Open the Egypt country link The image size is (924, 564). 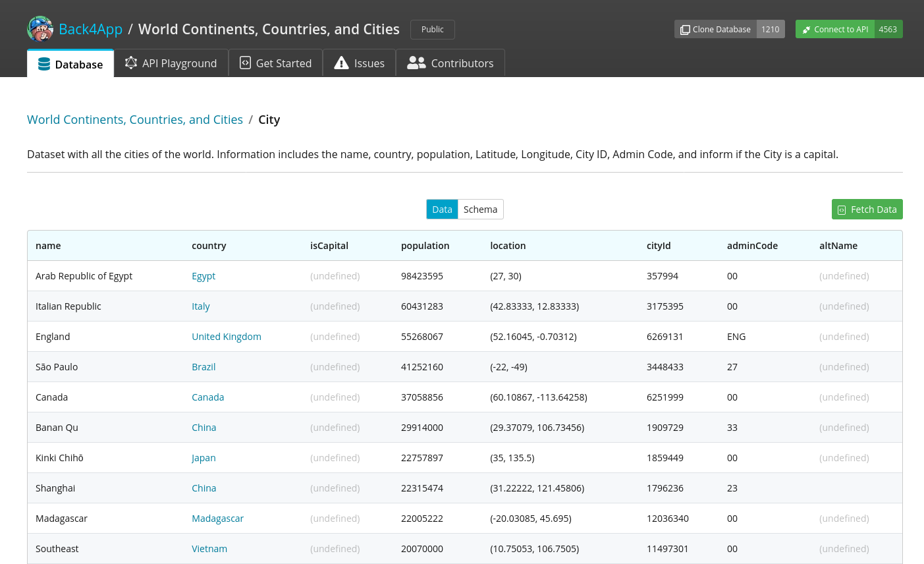(204, 275)
